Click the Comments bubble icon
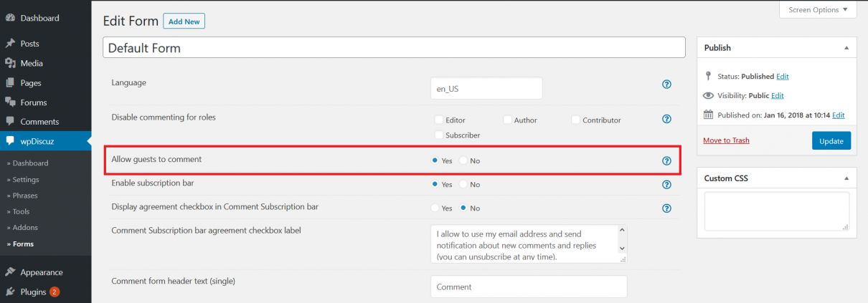 (x=10, y=122)
